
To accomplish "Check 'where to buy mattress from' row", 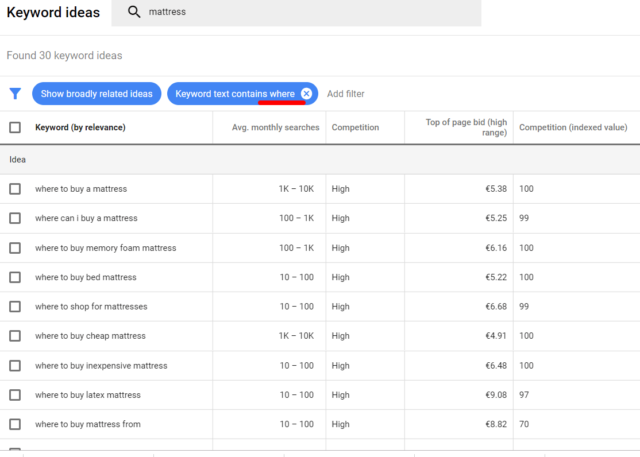I will 15,424.
